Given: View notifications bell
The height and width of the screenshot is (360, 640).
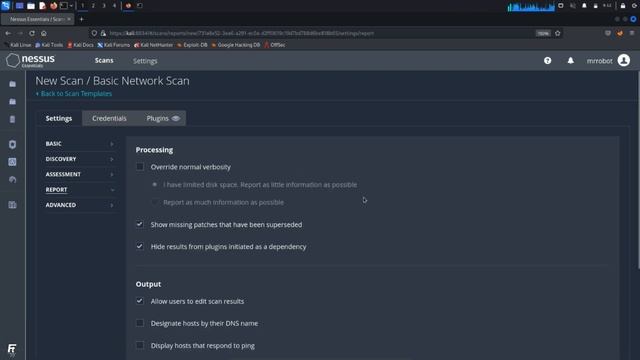Looking at the screenshot, I should (571, 61).
